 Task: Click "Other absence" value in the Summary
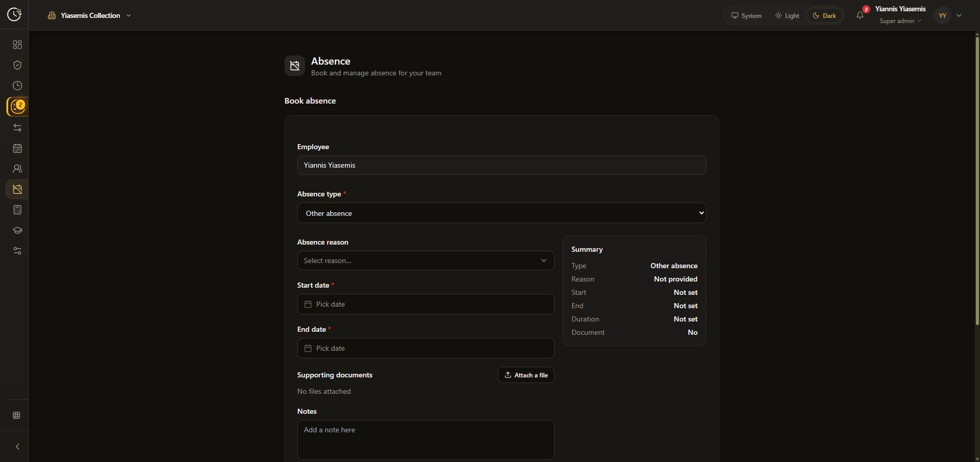674,266
